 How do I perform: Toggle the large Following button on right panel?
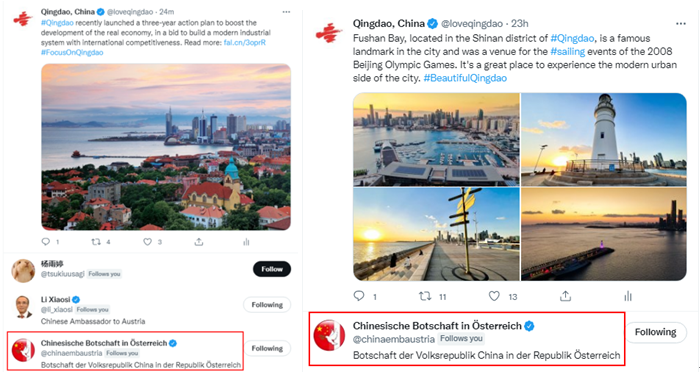tap(655, 332)
